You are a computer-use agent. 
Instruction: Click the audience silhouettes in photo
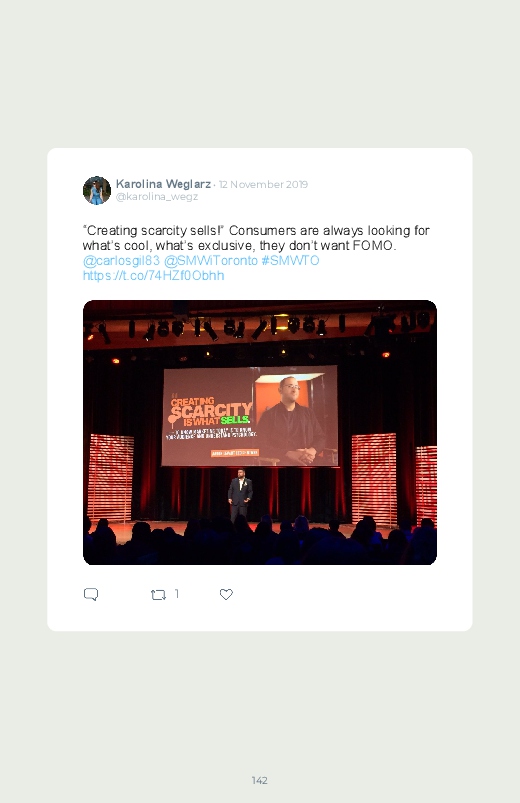(x=260, y=541)
